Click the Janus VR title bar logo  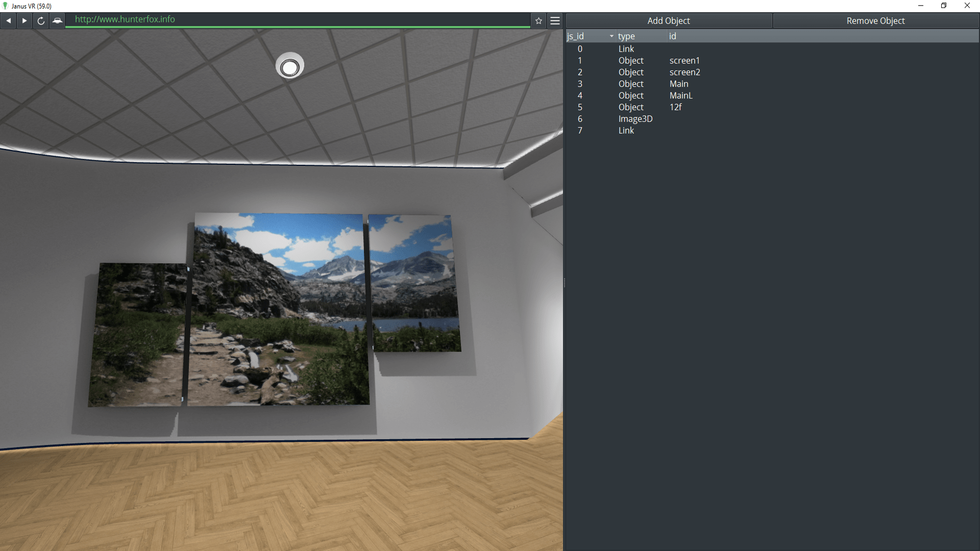click(x=6, y=6)
